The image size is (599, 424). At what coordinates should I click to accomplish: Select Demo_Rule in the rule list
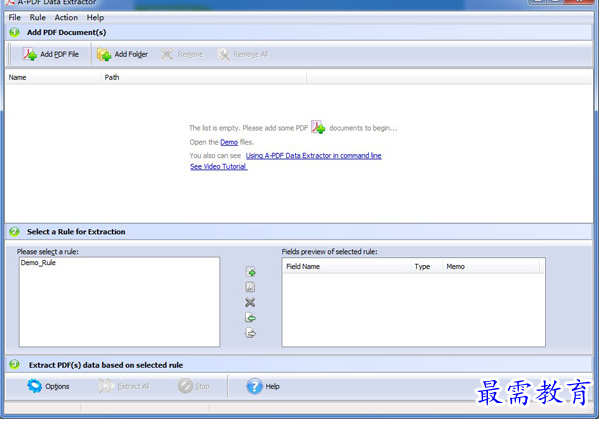(x=38, y=263)
